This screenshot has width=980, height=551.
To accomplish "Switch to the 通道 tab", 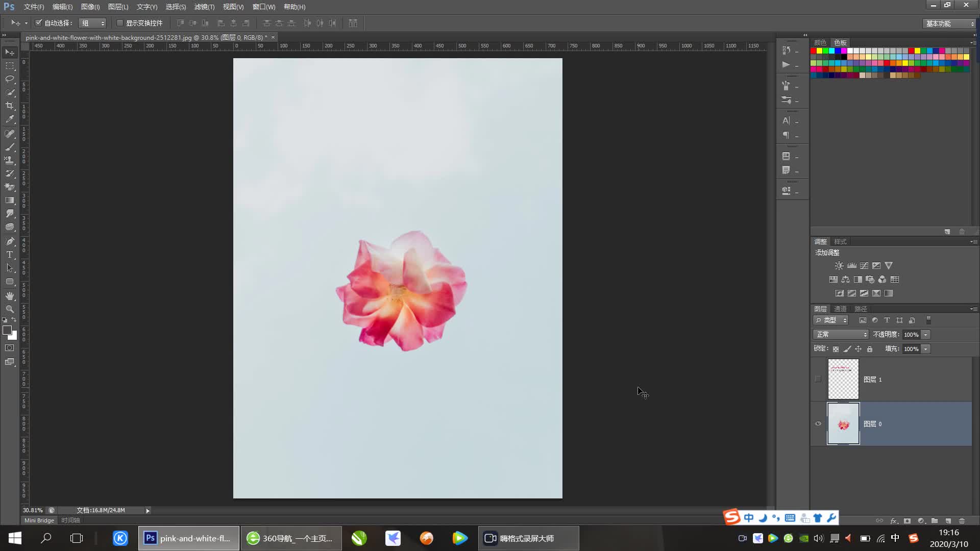I will tap(840, 309).
